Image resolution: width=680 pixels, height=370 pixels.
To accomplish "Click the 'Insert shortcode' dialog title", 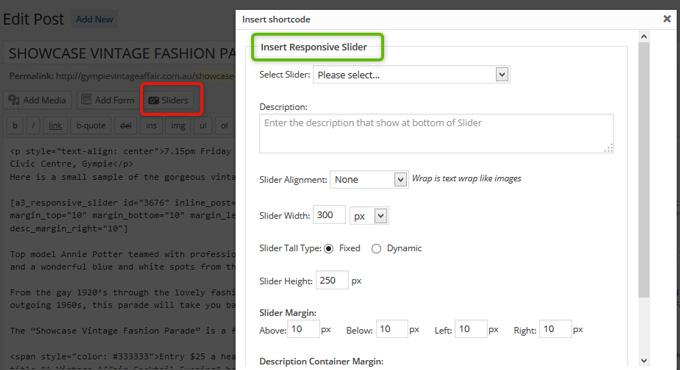I will click(276, 20).
